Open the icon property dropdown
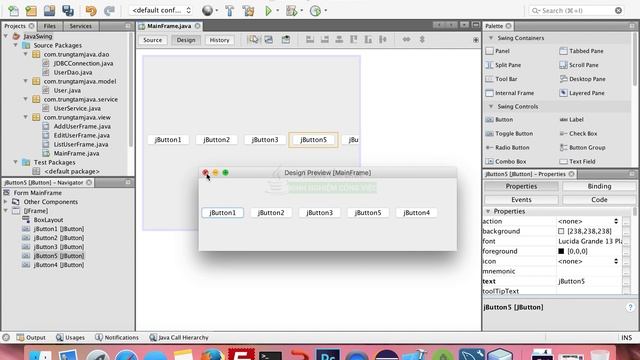The width and height of the screenshot is (640, 360). pyautogui.click(x=616, y=261)
